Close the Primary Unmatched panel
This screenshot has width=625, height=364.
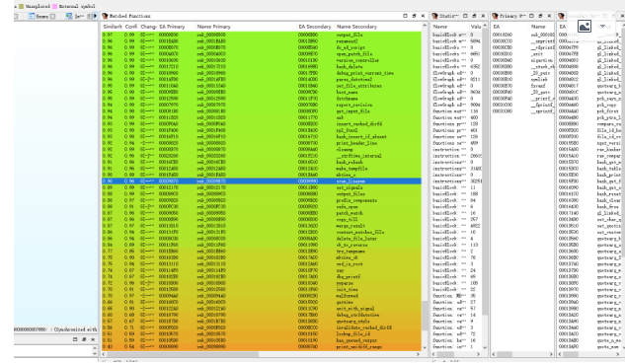click(x=549, y=16)
